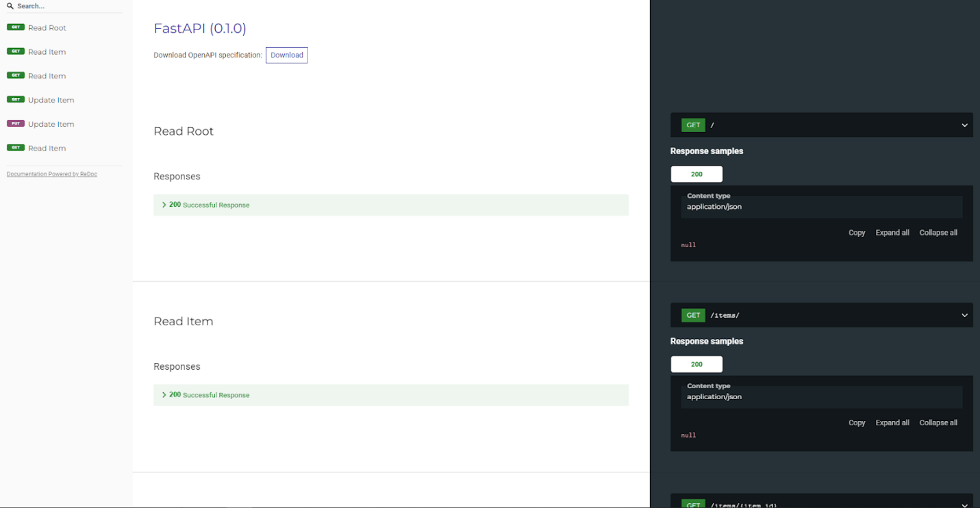Screen dimensions: 980x508
Task: Click application/json content type under GET /
Action: [x=714, y=207]
